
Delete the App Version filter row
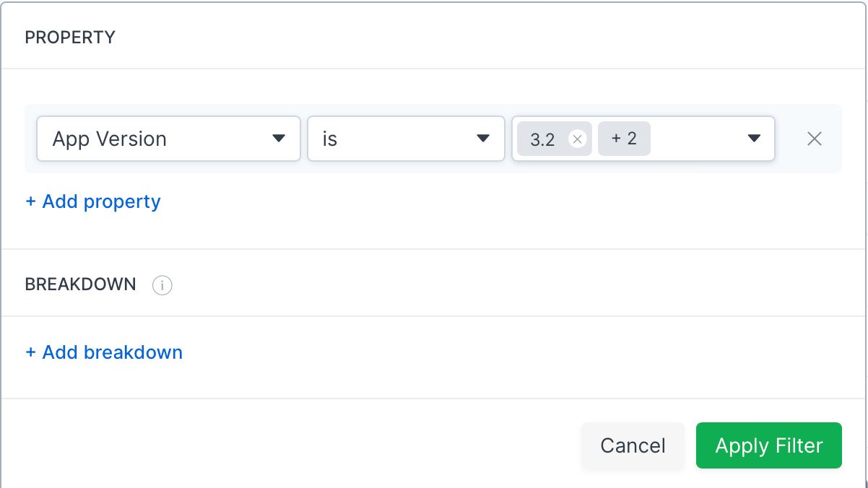tap(814, 139)
